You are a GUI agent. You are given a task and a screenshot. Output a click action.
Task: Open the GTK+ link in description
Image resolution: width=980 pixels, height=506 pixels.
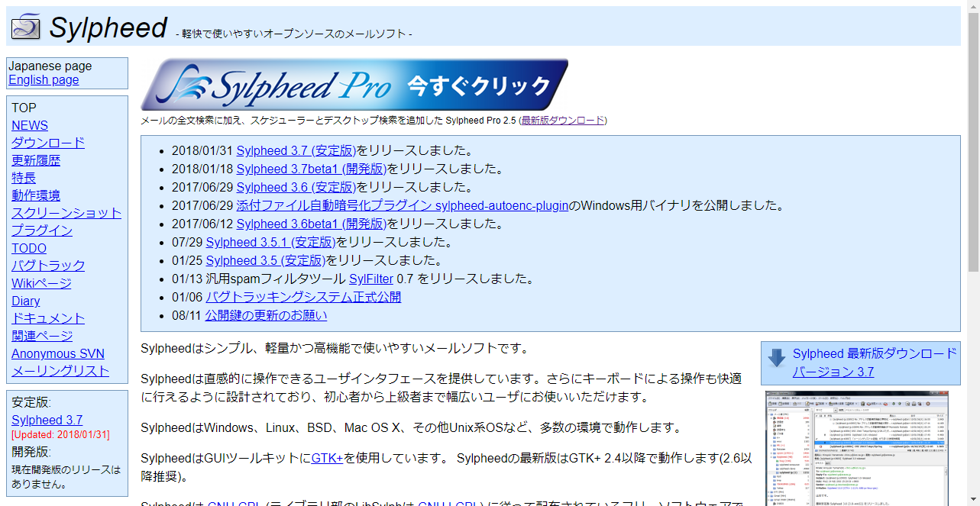point(327,458)
